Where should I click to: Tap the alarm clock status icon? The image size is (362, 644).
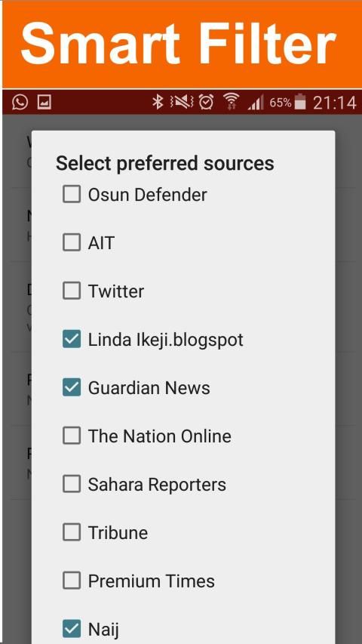click(x=206, y=102)
